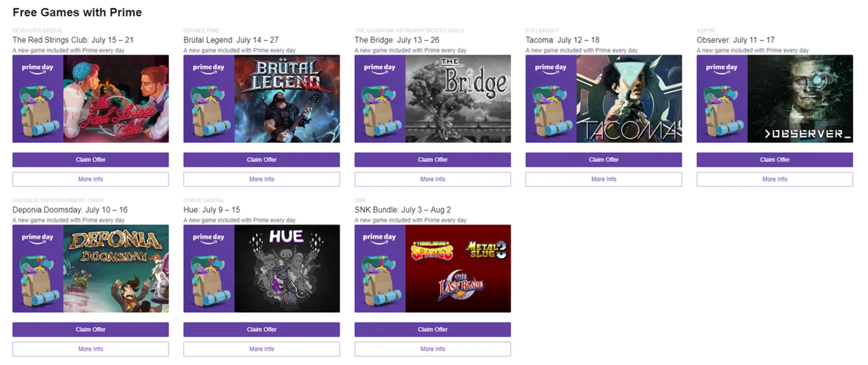The height and width of the screenshot is (365, 868).
Task: Open the Deponia Doomsday title link
Action: click(70, 210)
